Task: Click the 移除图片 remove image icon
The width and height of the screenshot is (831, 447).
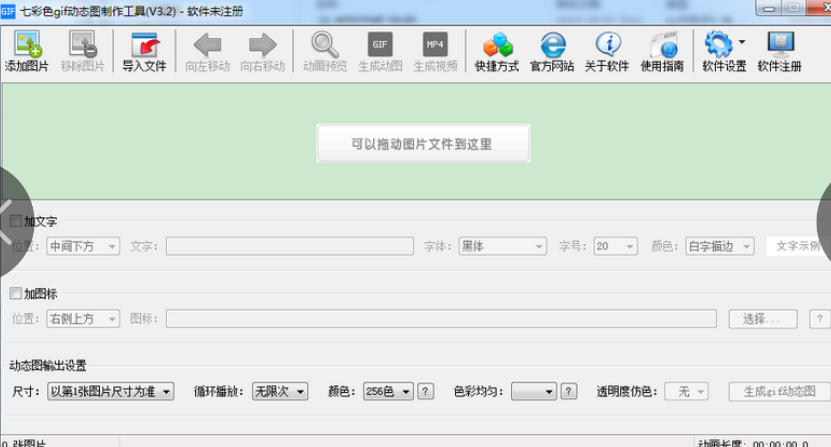Action: [x=83, y=45]
